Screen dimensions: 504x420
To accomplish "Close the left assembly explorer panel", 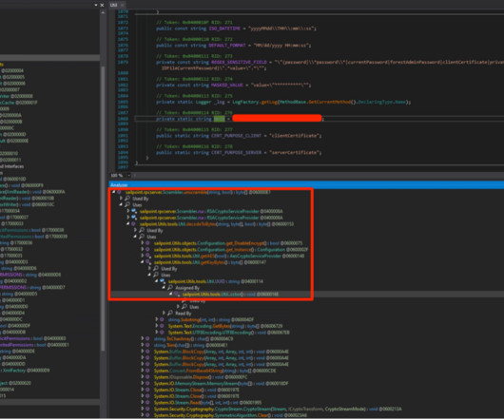I will pos(102,5).
